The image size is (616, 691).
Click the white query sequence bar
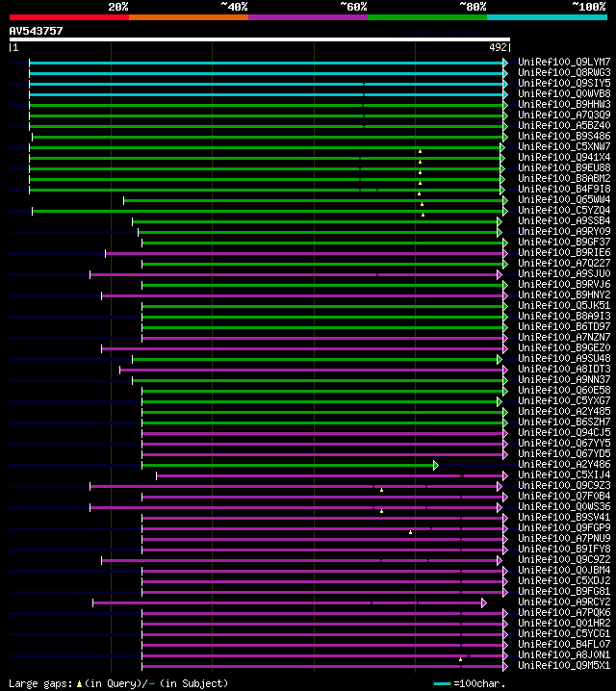coord(260,39)
